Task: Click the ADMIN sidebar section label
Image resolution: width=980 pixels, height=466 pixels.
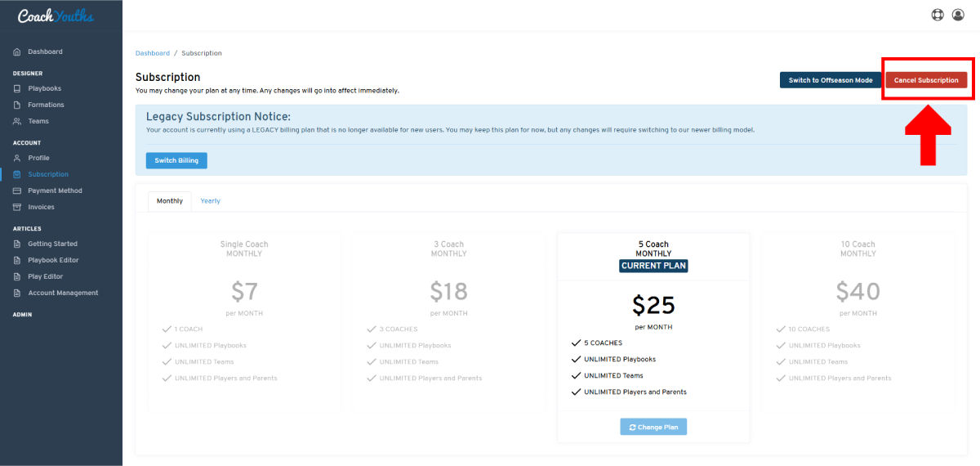Action: pos(22,314)
